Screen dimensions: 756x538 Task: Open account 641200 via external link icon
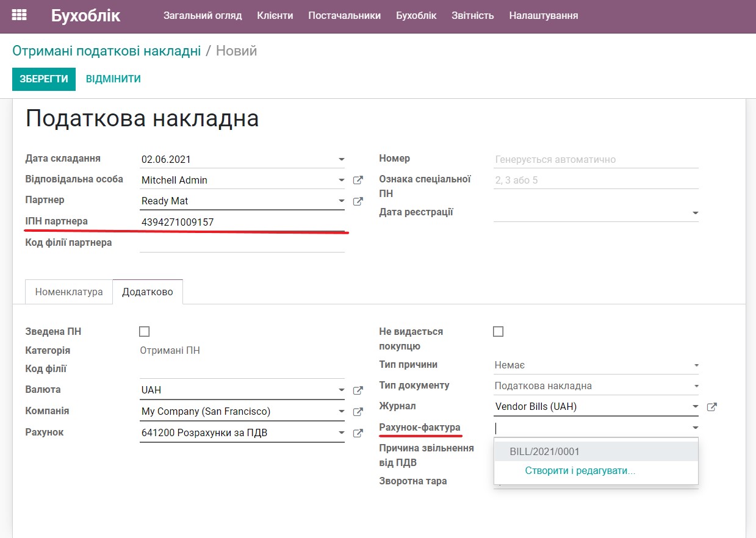pyautogui.click(x=358, y=433)
